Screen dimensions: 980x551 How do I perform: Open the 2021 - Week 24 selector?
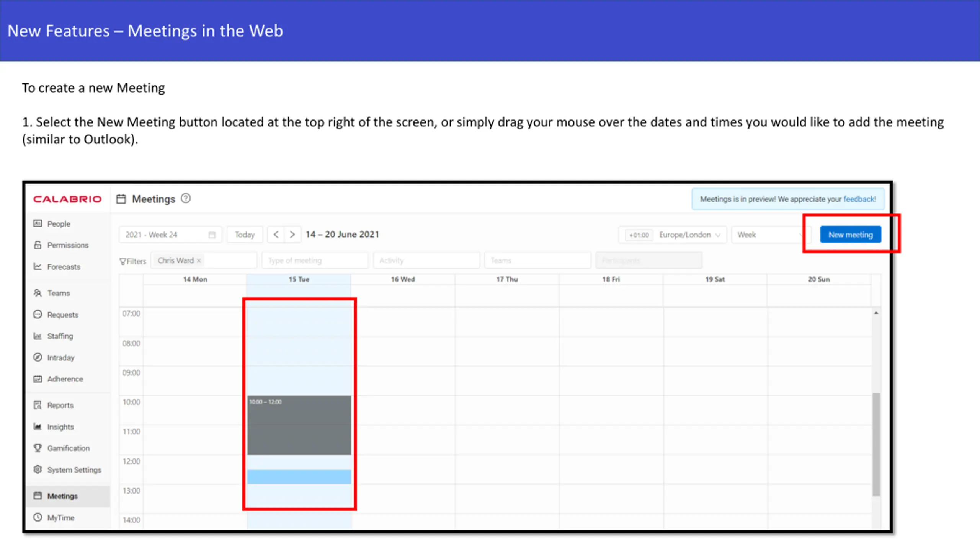tap(170, 235)
